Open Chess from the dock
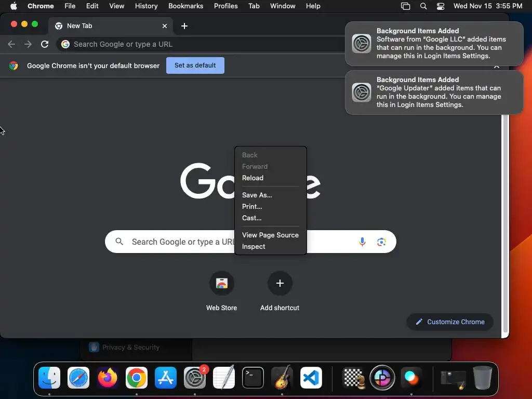The width and height of the screenshot is (532, 399). point(353,378)
